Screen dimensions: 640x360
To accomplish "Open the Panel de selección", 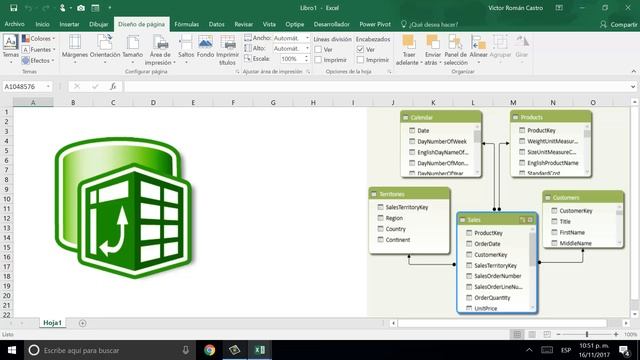I will pos(456,50).
